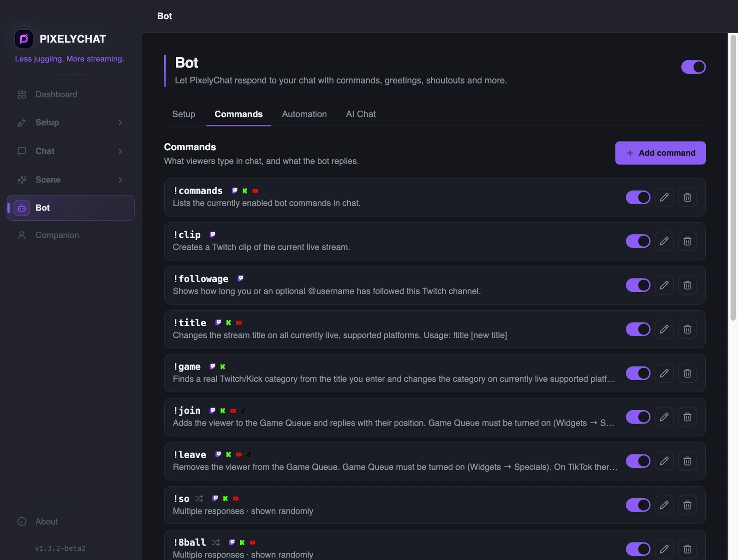Screen dimensions: 738x560
Task: Toggle the !clip command switch
Action: click(x=638, y=241)
